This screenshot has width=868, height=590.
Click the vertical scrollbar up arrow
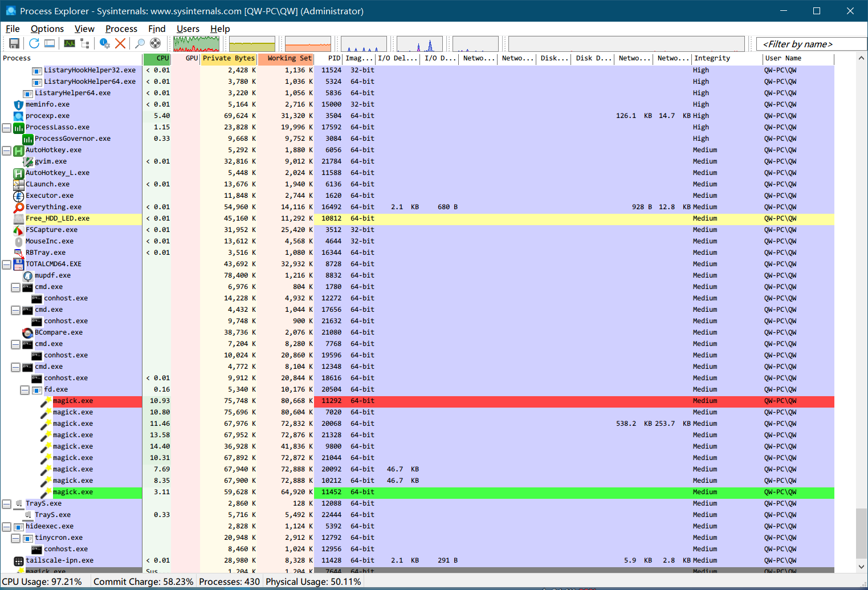tap(861, 58)
